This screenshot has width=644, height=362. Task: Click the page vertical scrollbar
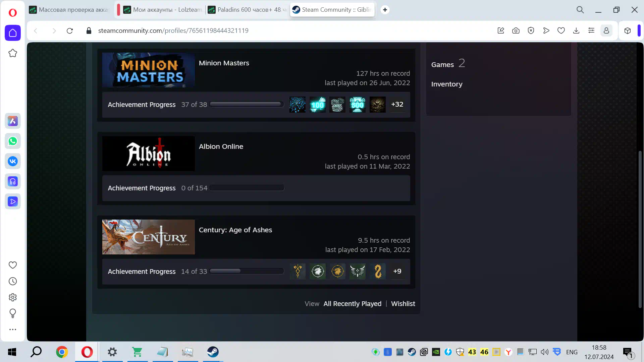point(640,230)
